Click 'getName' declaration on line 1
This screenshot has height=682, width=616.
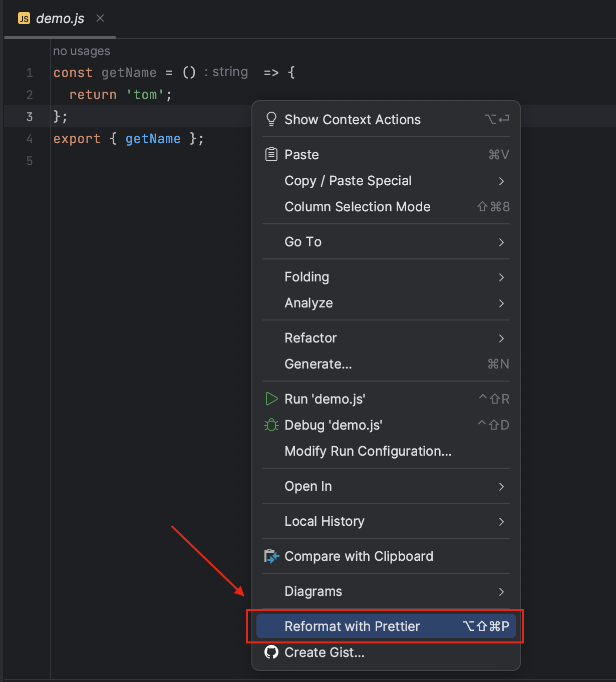[x=129, y=73]
